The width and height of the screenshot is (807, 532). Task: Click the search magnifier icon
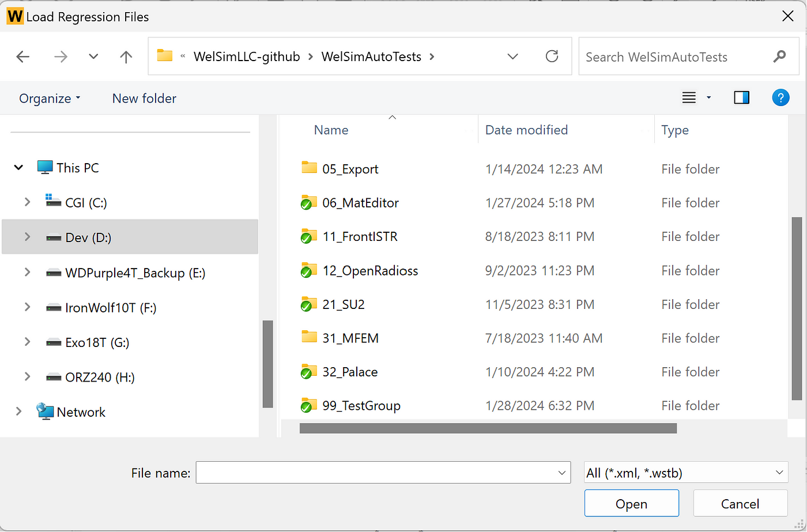pos(779,56)
